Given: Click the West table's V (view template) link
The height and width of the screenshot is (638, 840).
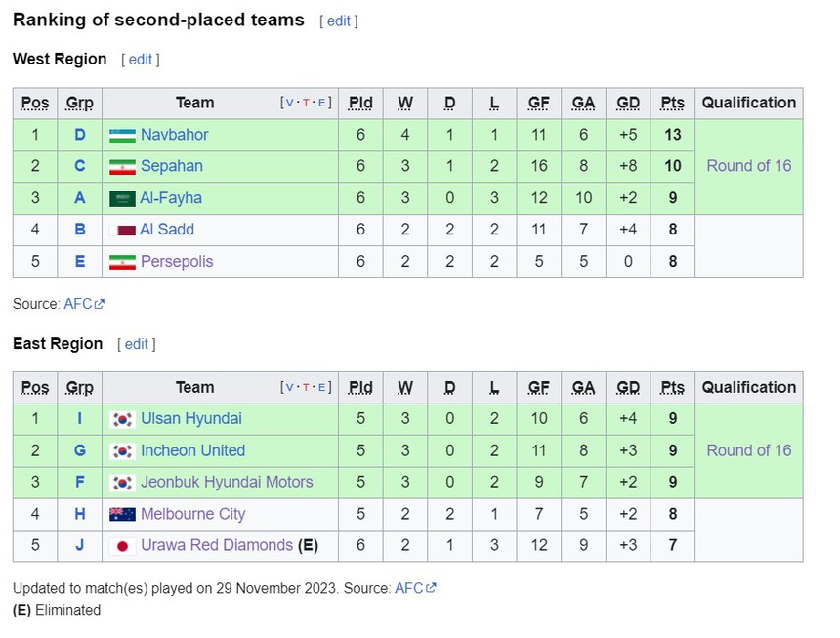Looking at the screenshot, I should [290, 103].
